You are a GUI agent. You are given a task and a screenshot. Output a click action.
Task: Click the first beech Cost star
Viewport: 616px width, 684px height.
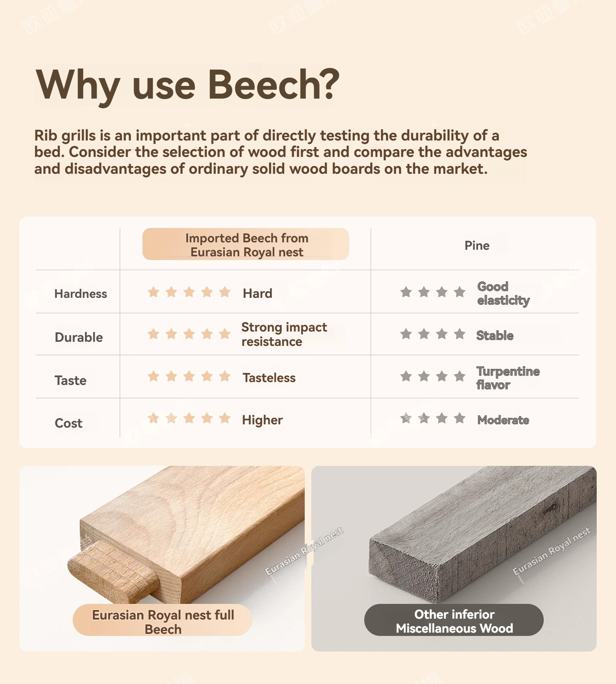[x=154, y=418]
